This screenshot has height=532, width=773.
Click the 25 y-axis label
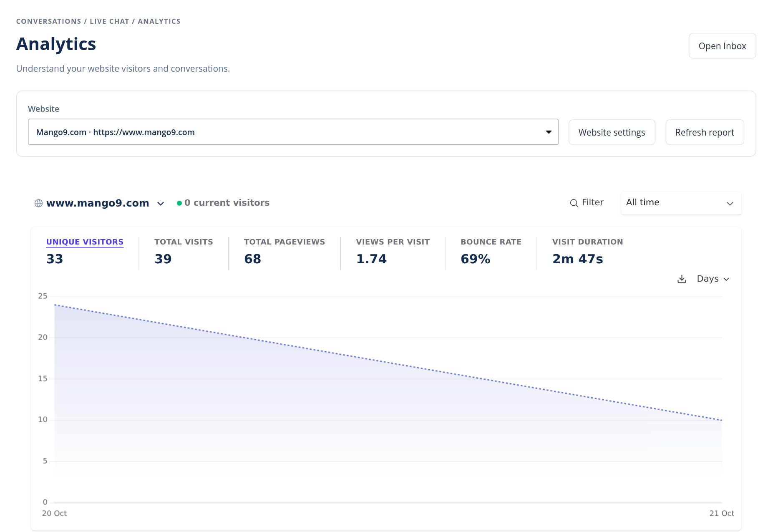point(43,296)
